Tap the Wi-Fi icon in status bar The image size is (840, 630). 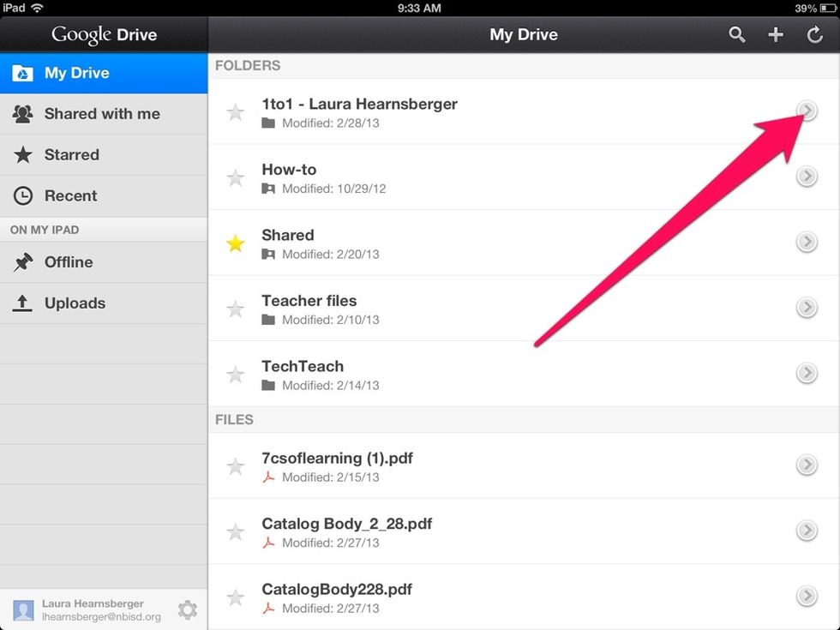pyautogui.click(x=38, y=8)
